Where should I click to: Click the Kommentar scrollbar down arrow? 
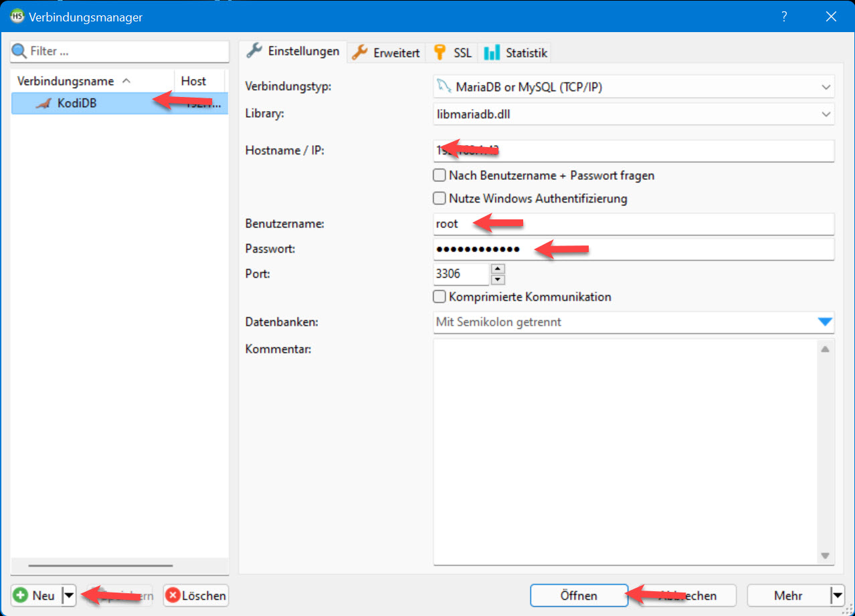click(826, 555)
